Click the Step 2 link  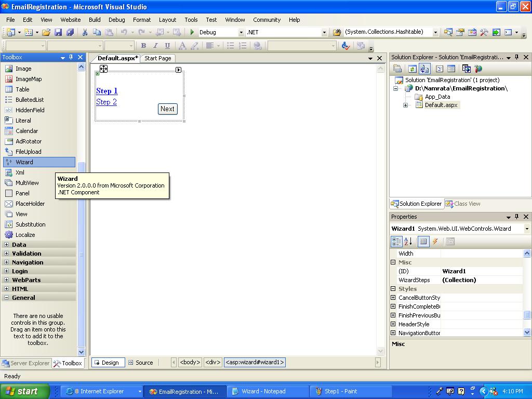[107, 102]
